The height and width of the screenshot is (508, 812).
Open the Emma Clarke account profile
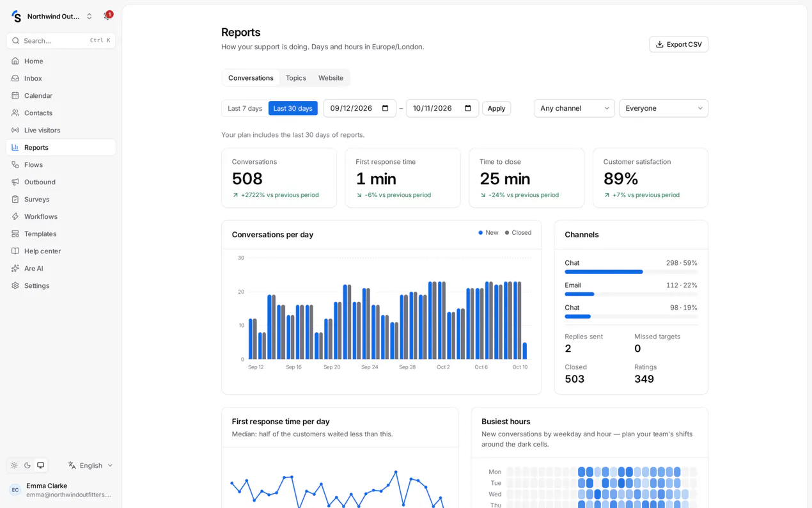[61, 490]
